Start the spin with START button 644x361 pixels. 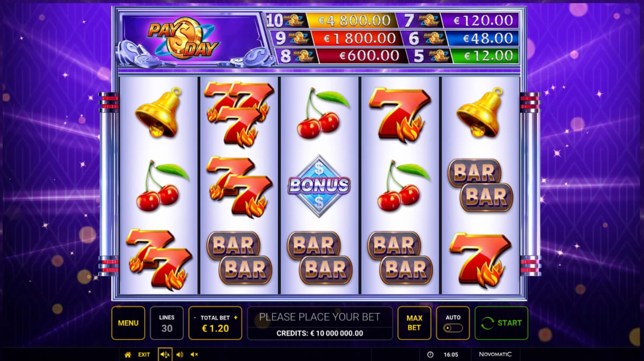click(x=501, y=323)
